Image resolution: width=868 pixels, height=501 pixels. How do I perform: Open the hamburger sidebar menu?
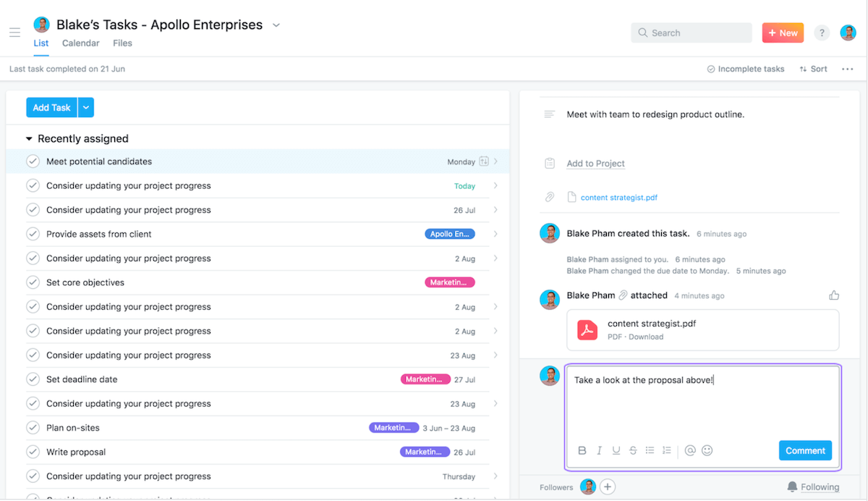tap(14, 33)
